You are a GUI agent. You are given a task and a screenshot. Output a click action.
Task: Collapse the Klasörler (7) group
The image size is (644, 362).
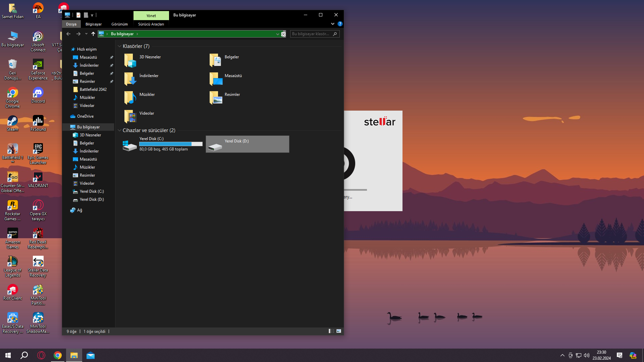tap(119, 46)
